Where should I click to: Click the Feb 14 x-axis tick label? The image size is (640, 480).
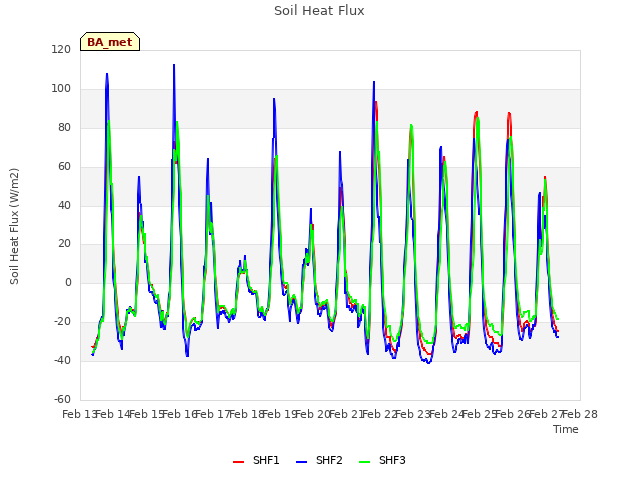point(113,415)
